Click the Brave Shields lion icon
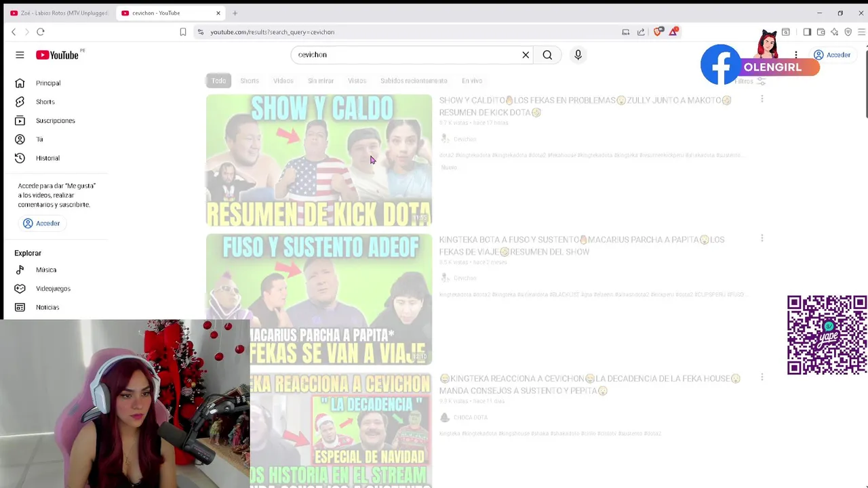The width and height of the screenshot is (868, 488). (658, 32)
